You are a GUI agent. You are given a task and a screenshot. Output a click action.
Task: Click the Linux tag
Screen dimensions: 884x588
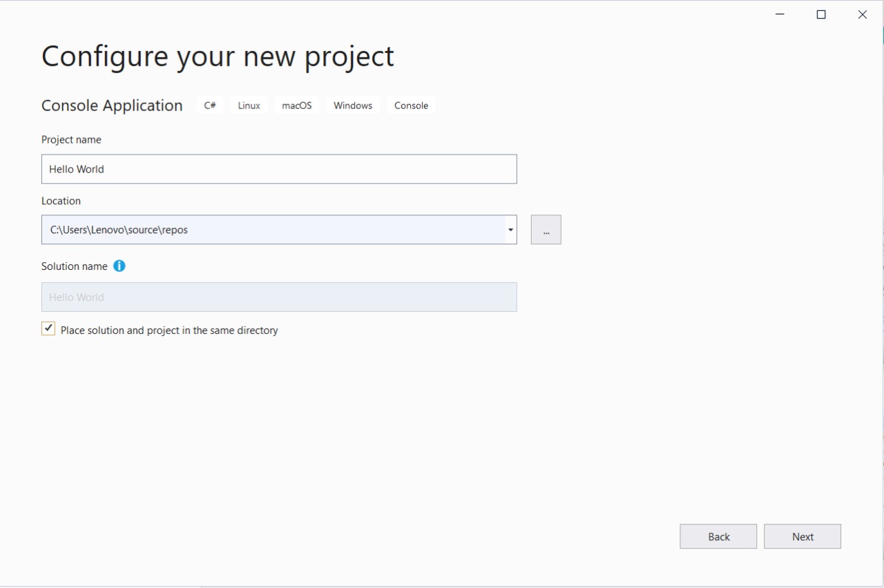[x=249, y=106]
